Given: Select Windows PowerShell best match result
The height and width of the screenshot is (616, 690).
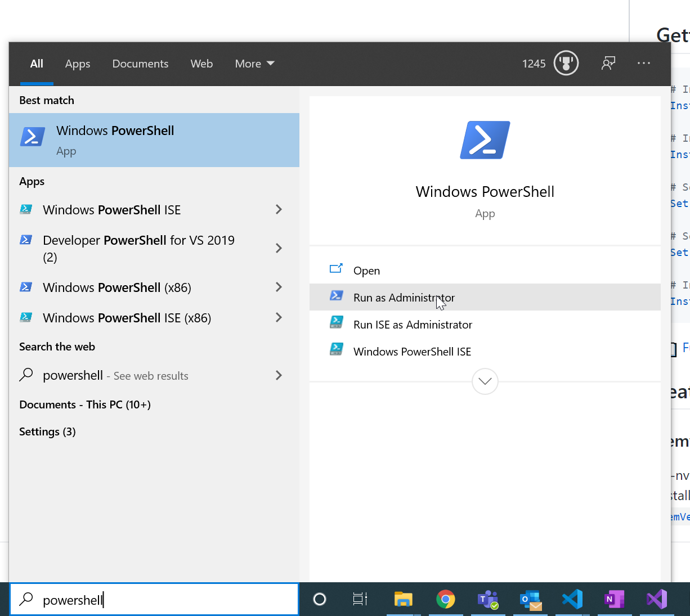Looking at the screenshot, I should pos(154,140).
